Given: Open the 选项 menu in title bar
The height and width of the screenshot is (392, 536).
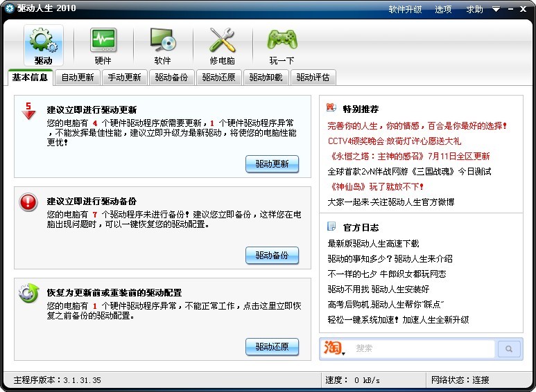Looking at the screenshot, I should point(443,10).
